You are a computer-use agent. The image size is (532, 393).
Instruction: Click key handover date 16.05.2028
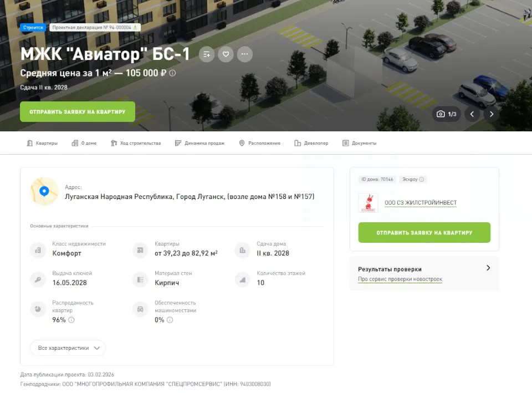click(x=70, y=283)
